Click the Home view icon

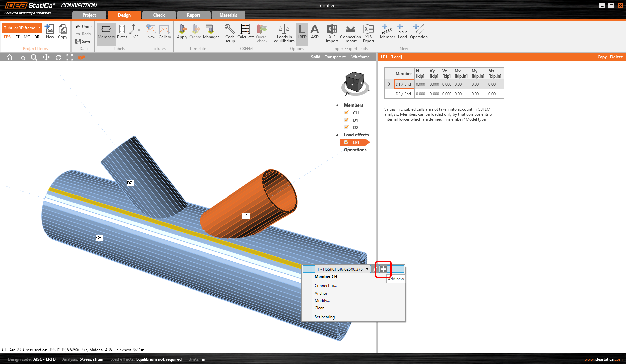pos(9,57)
